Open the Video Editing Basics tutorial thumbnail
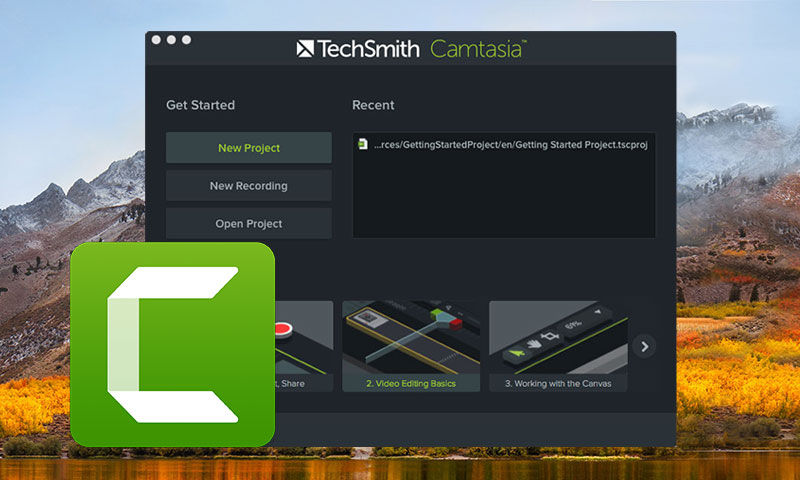Image resolution: width=800 pixels, height=480 pixels. (x=411, y=346)
